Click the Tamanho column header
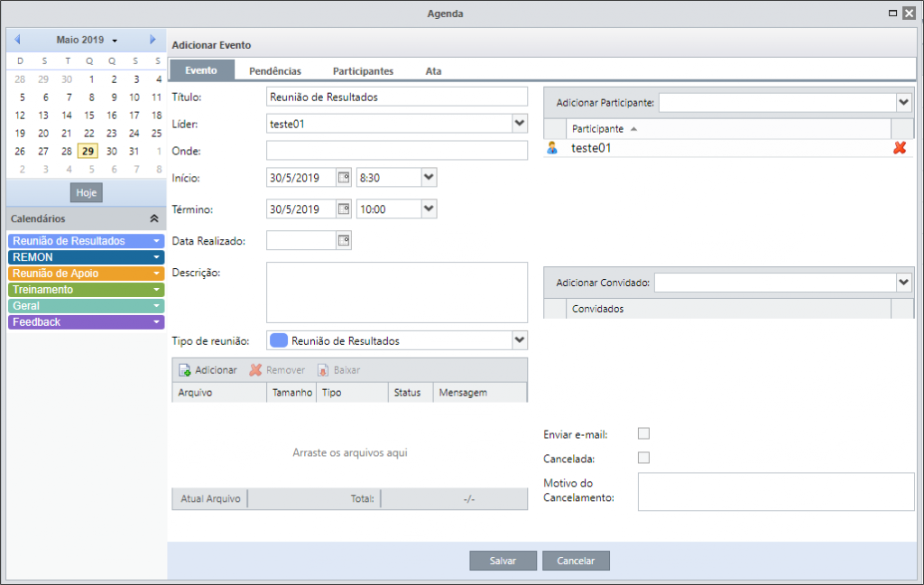Screen dimensions: 924x585 pyautogui.click(x=291, y=392)
